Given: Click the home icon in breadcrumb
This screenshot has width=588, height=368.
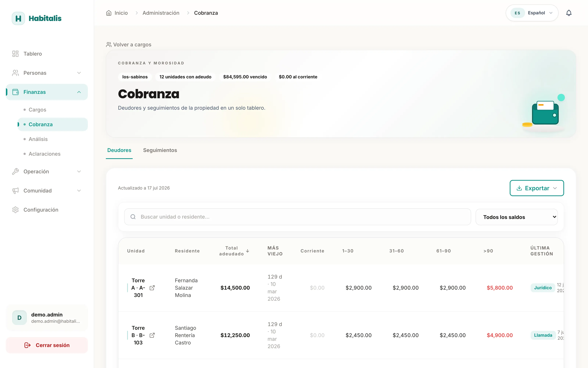Looking at the screenshot, I should (109, 13).
